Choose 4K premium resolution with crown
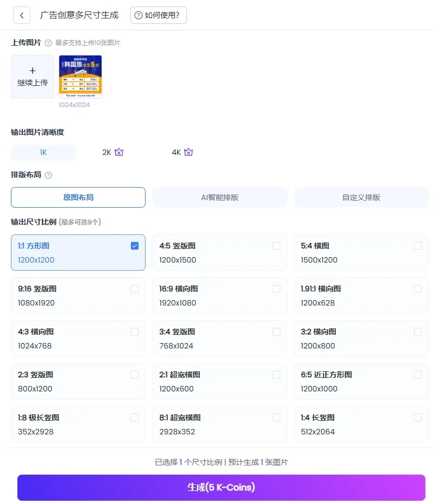The height and width of the screenshot is (504, 433). [x=183, y=152]
